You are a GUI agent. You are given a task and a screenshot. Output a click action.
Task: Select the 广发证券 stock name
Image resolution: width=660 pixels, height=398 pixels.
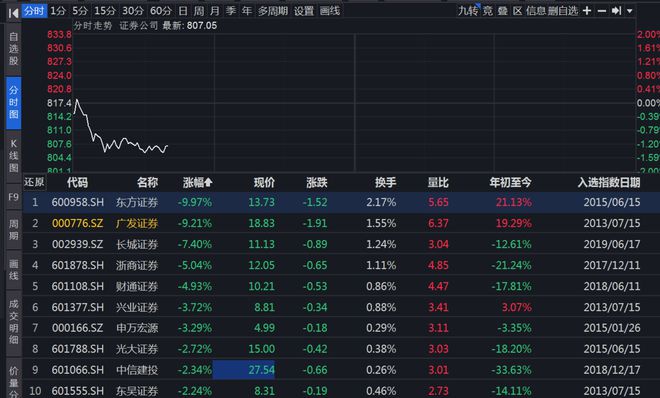click(x=137, y=223)
